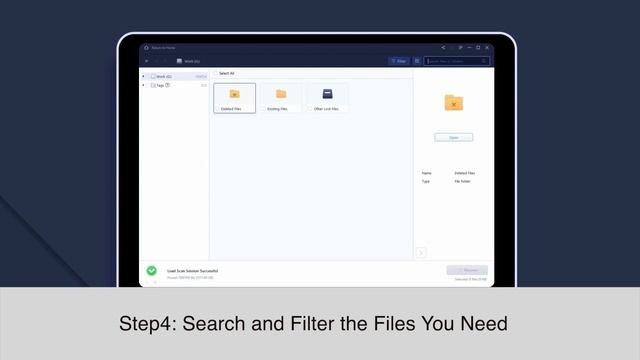Minimize the recovery application window
This screenshot has height=360, width=640.
[469, 48]
